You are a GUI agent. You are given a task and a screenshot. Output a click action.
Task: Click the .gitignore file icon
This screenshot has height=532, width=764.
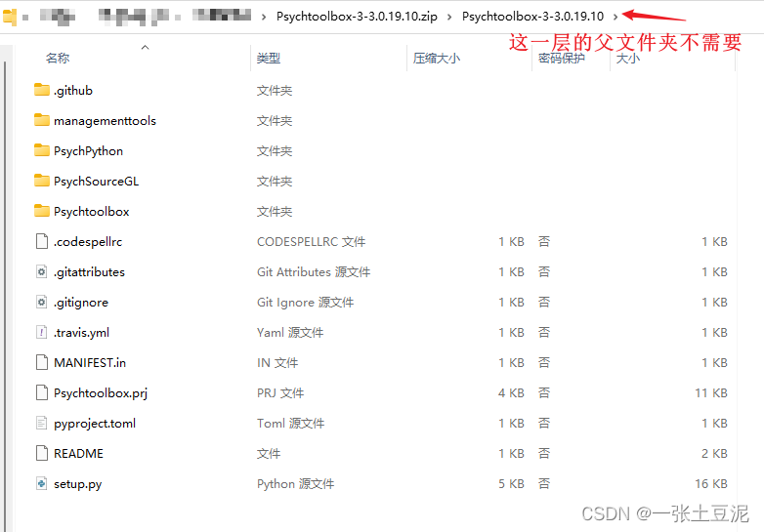(x=42, y=302)
